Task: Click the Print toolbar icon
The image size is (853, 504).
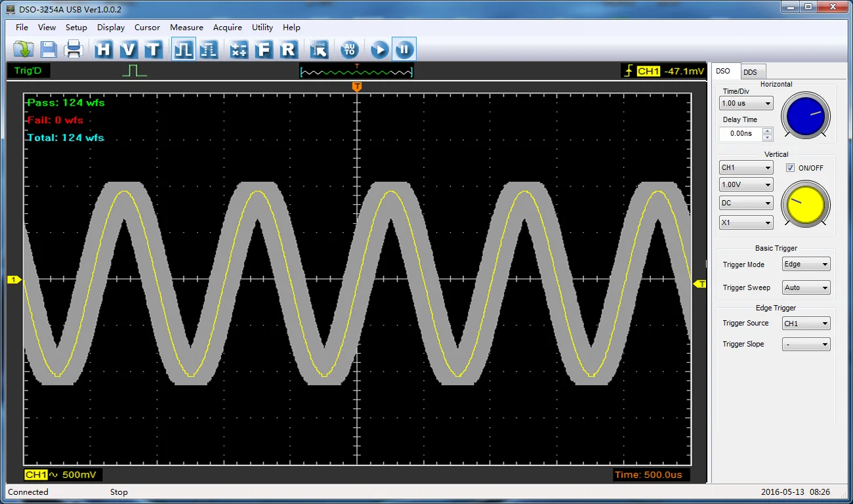Action: point(73,49)
